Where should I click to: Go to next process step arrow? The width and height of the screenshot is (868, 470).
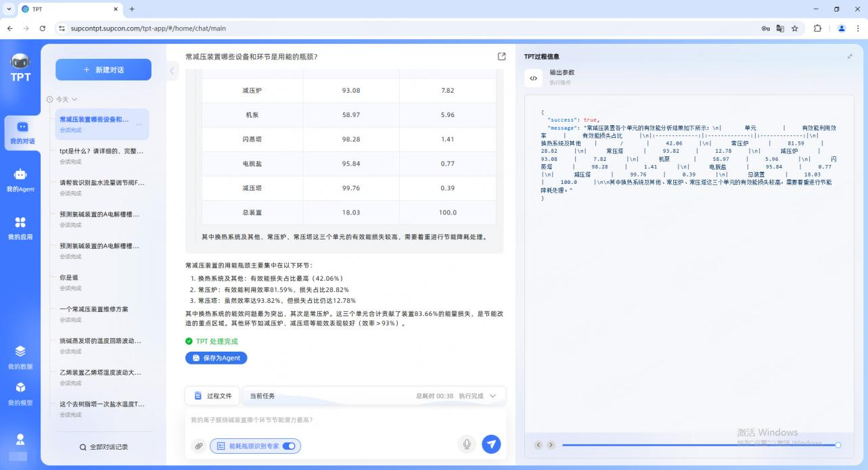click(551, 445)
